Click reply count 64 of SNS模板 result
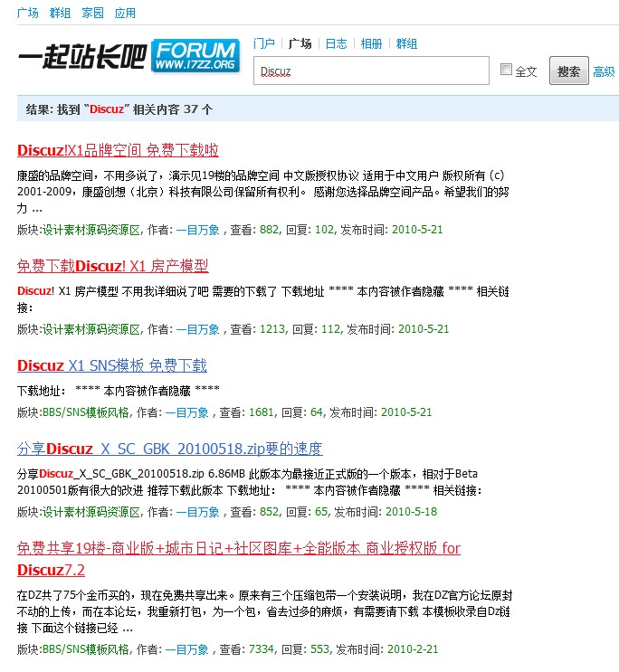Screen dimensions: 619x672 click(317, 412)
